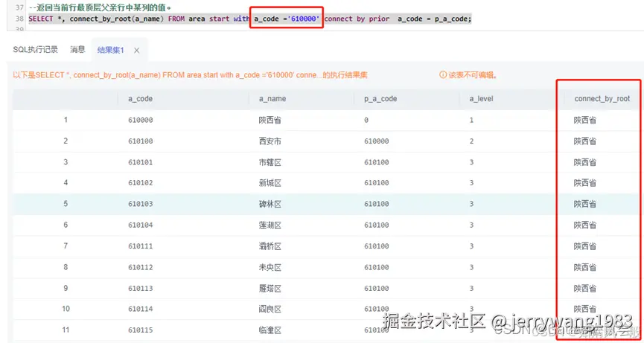
Task: Click p_a_code 610000 in row 2
Action: (x=376, y=141)
